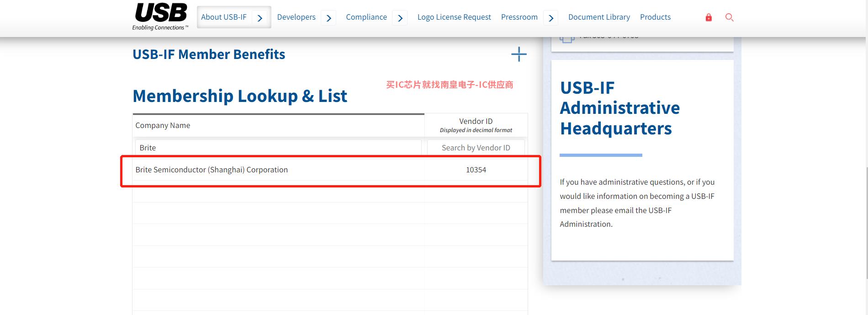Open the red lock login icon
Screen dimensions: 868x315
(x=709, y=17)
